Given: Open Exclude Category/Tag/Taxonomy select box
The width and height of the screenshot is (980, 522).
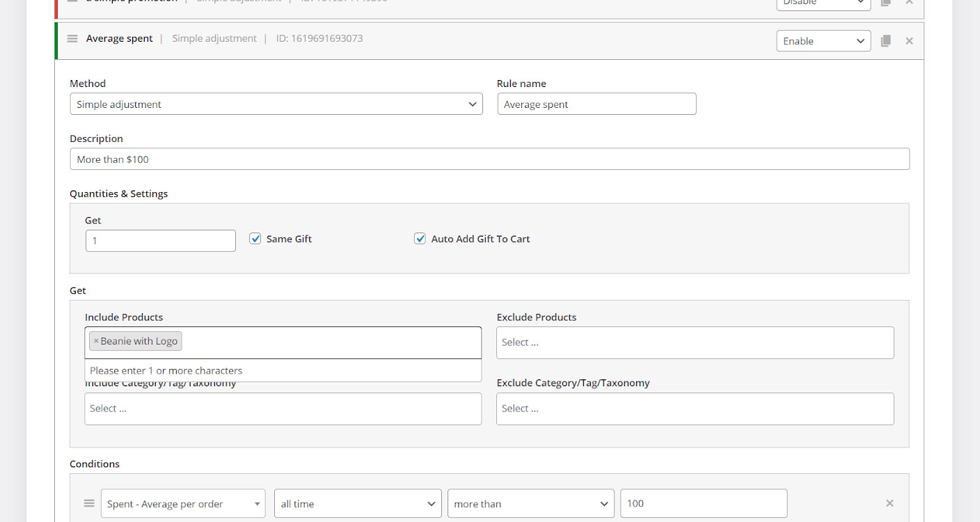Looking at the screenshot, I should (x=695, y=409).
